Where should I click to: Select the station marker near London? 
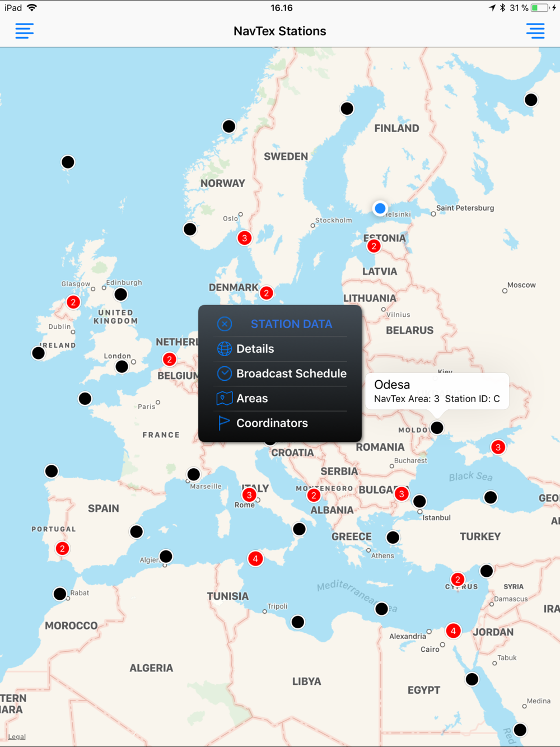122,367
